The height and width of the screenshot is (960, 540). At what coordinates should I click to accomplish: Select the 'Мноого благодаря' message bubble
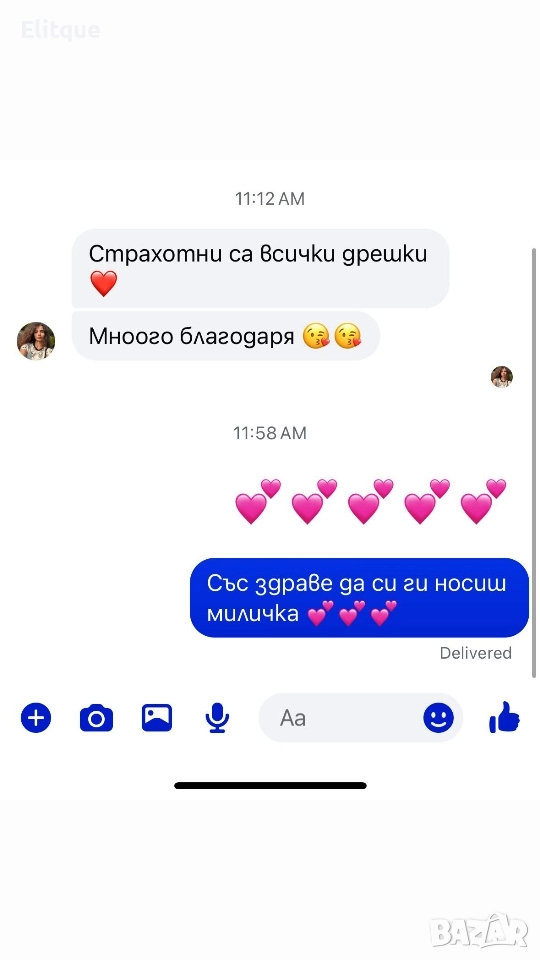(x=226, y=336)
